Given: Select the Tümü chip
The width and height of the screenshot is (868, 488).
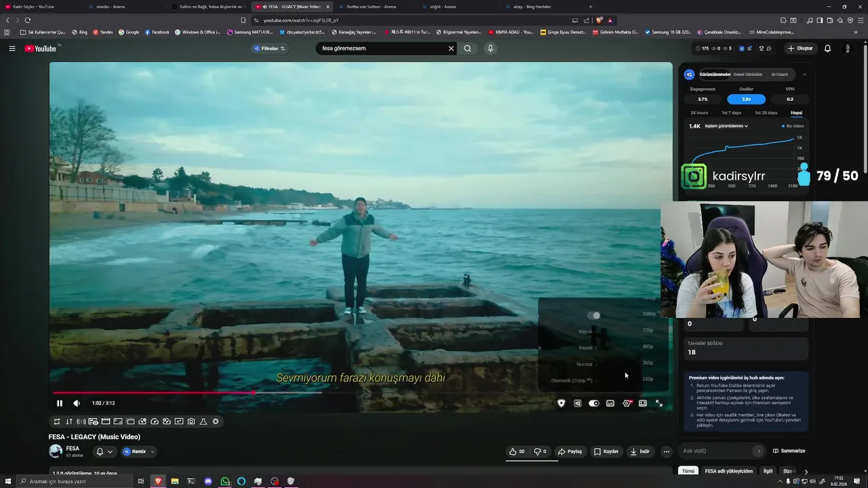Looking at the screenshot, I should [x=688, y=471].
